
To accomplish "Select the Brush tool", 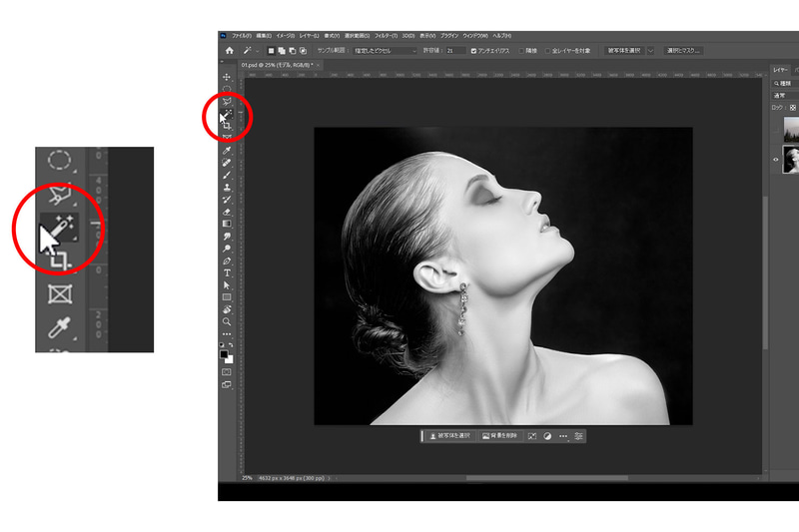I will pos(227,175).
